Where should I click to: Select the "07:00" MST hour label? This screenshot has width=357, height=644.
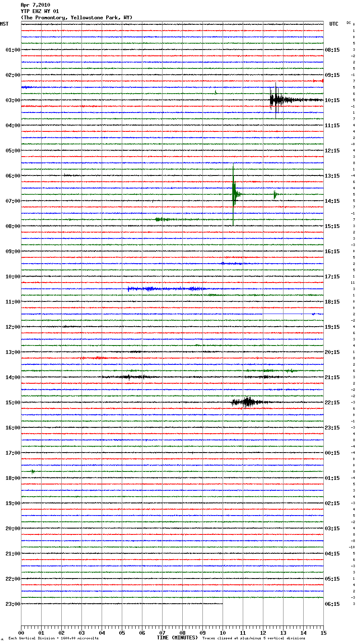click(x=13, y=201)
